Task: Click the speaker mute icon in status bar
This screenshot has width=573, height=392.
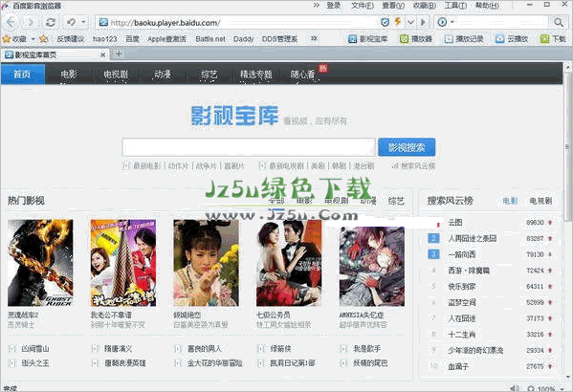Action: [x=515, y=388]
